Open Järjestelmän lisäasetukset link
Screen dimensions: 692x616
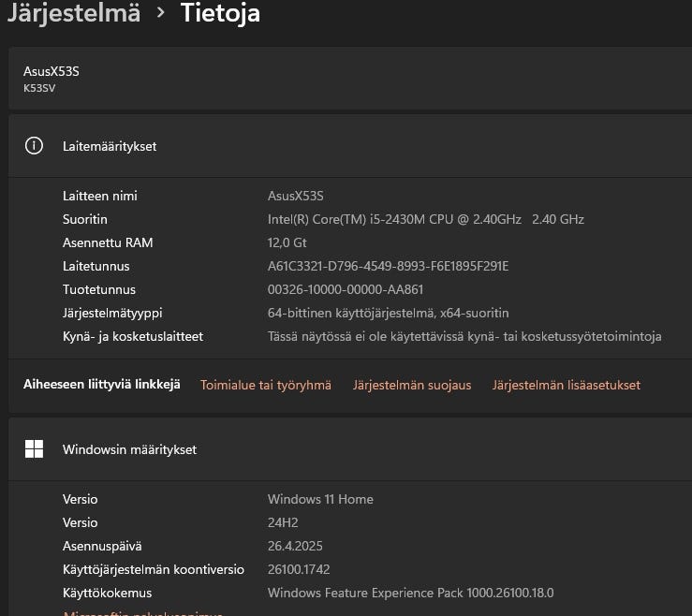pos(567,385)
